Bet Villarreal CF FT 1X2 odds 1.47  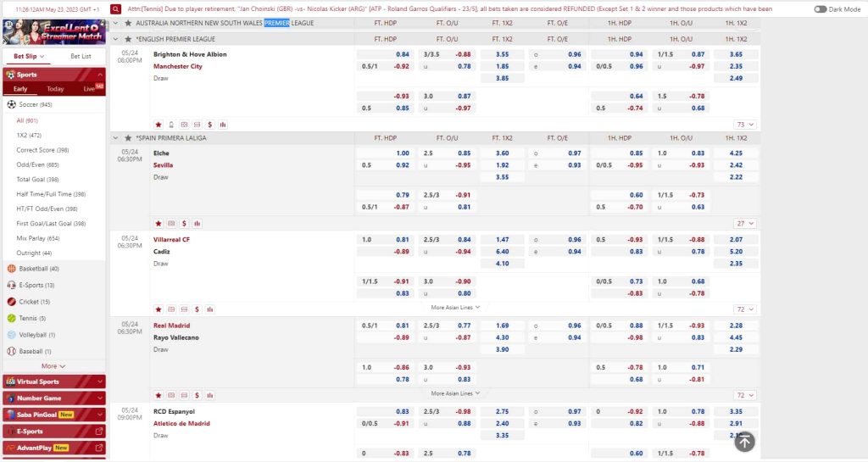tap(502, 240)
